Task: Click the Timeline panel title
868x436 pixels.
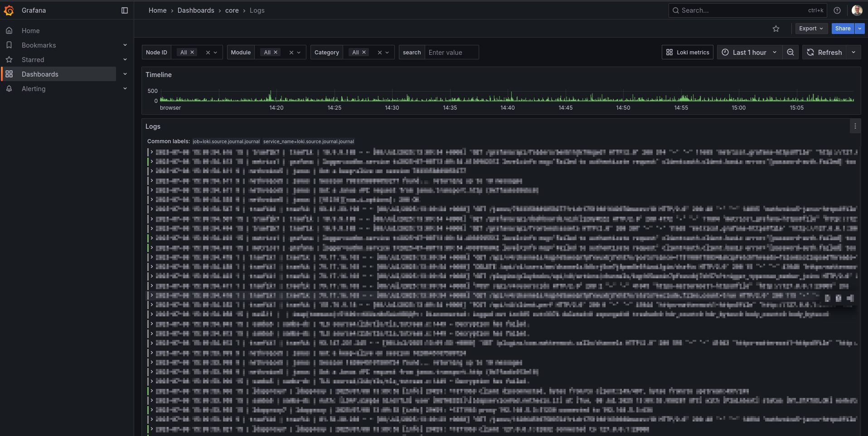Action: coord(159,75)
